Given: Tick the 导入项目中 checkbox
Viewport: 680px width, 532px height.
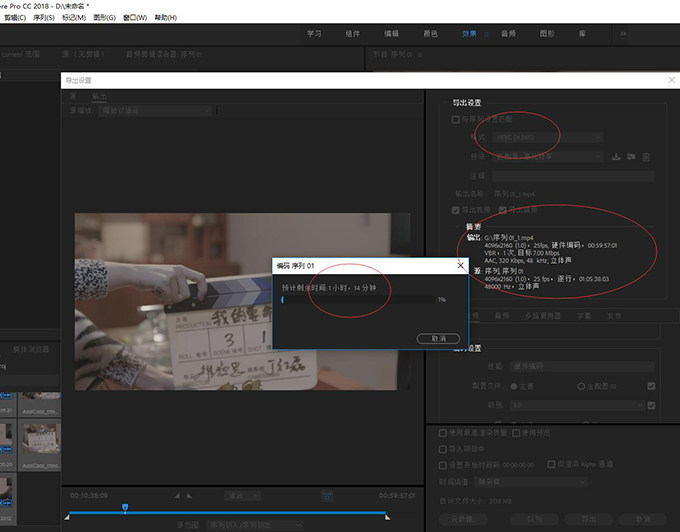Looking at the screenshot, I should [443, 449].
